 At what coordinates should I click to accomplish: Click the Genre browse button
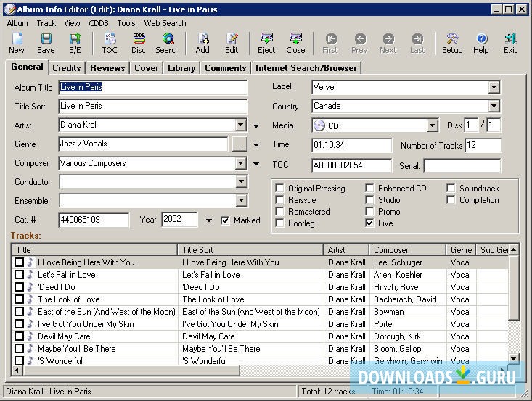[239, 144]
